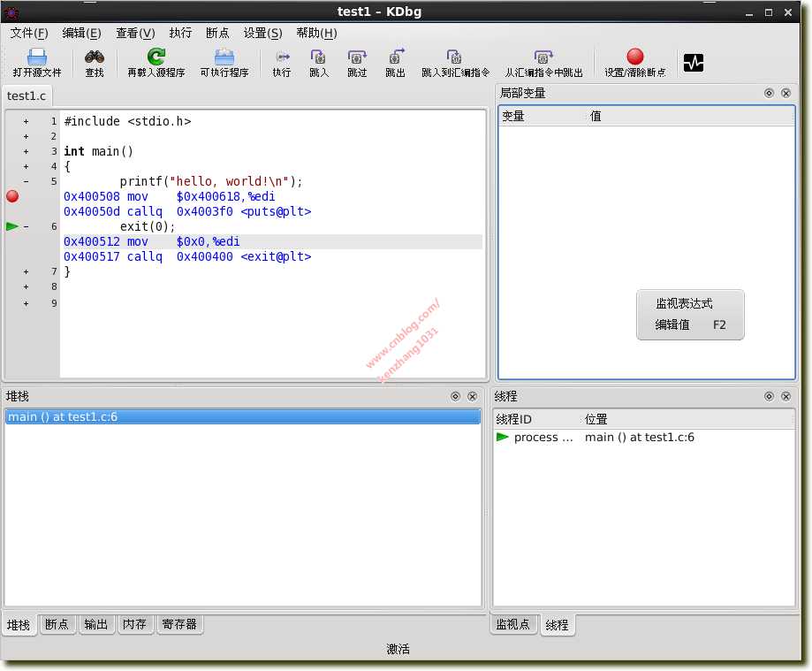Switch to the 内存 bottom tab
Screen dimensions: 812x671
pyautogui.click(x=134, y=624)
